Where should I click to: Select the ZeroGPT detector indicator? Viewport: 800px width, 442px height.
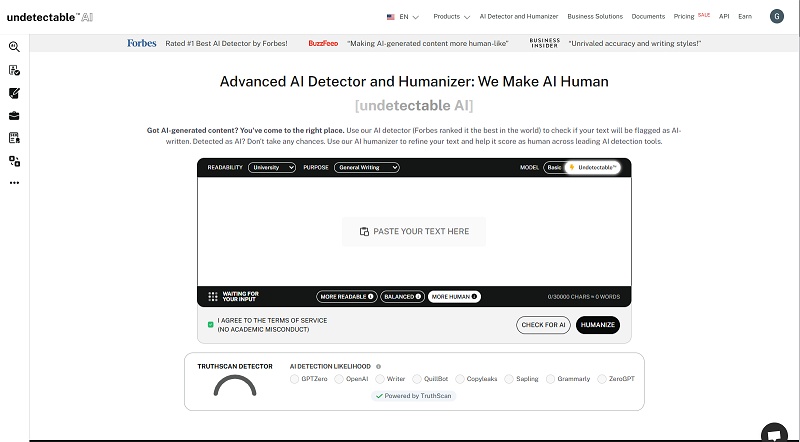tap(602, 379)
